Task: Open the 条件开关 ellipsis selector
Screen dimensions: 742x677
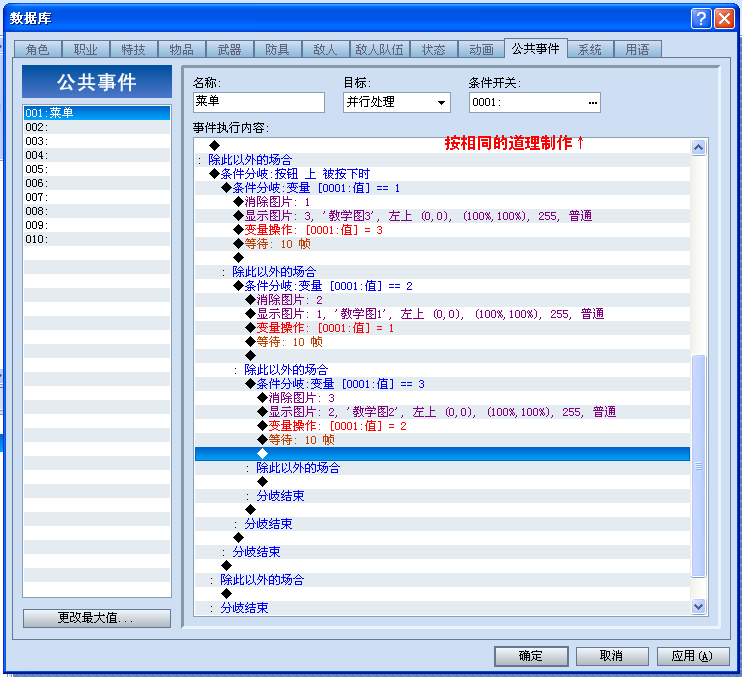Action: click(592, 103)
